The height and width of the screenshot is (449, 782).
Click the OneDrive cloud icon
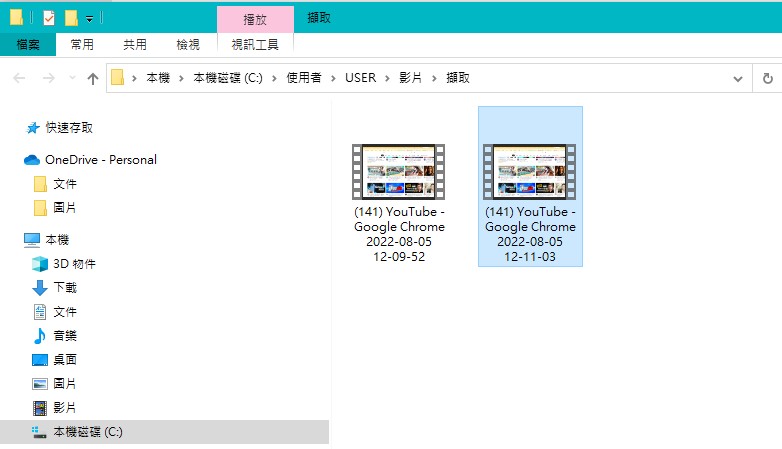pyautogui.click(x=32, y=160)
